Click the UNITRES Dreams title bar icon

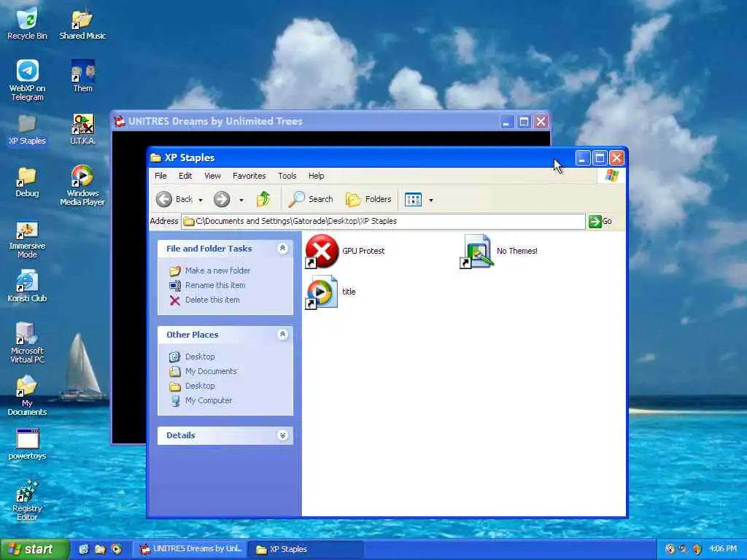(x=120, y=122)
